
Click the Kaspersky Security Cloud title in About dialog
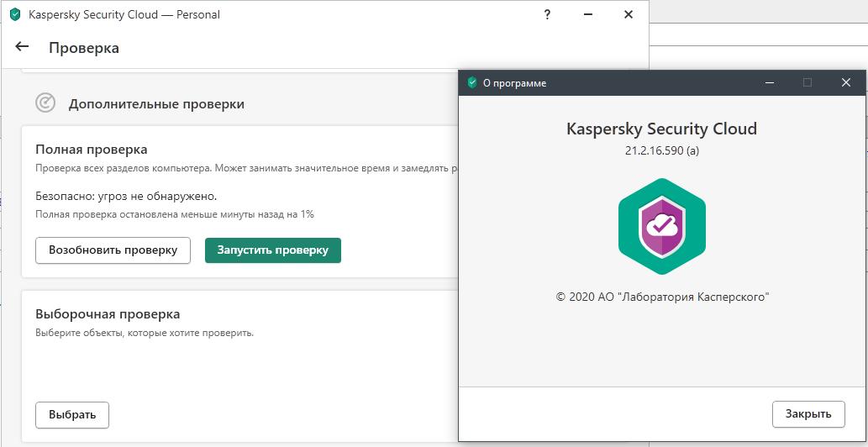[661, 129]
